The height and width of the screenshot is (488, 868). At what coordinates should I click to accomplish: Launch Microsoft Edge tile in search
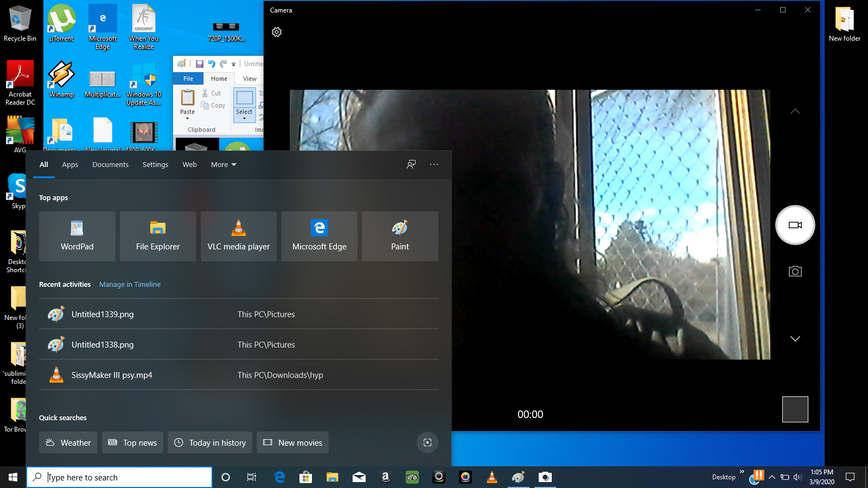(320, 236)
